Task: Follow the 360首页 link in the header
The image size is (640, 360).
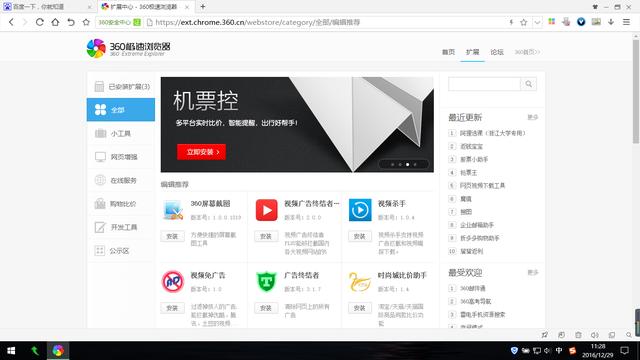Action: (527, 52)
